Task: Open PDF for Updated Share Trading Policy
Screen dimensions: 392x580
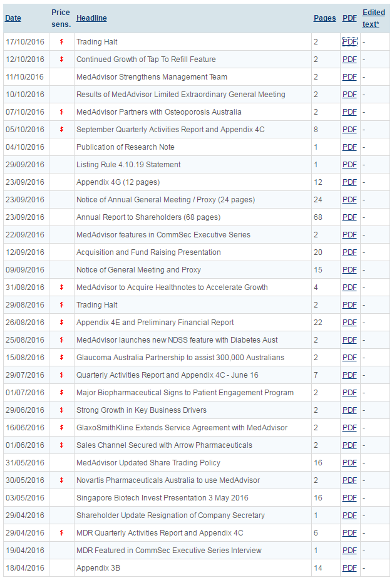Action: click(x=349, y=463)
